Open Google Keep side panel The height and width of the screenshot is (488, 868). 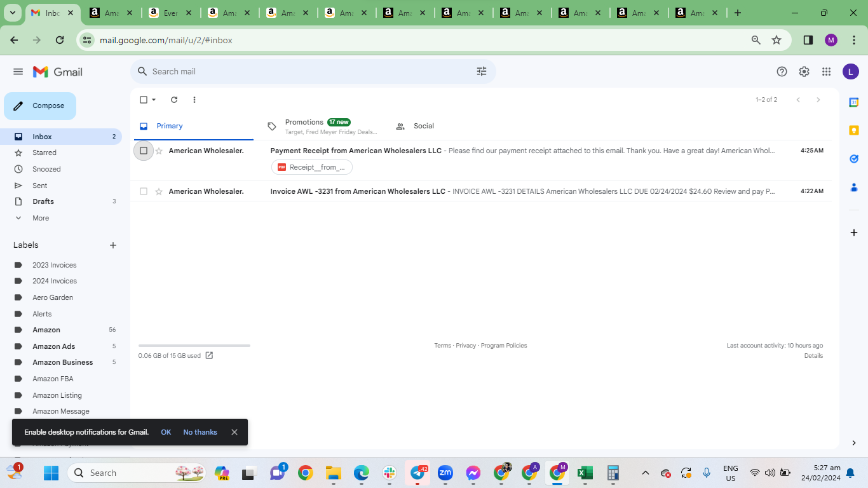pos(854,130)
